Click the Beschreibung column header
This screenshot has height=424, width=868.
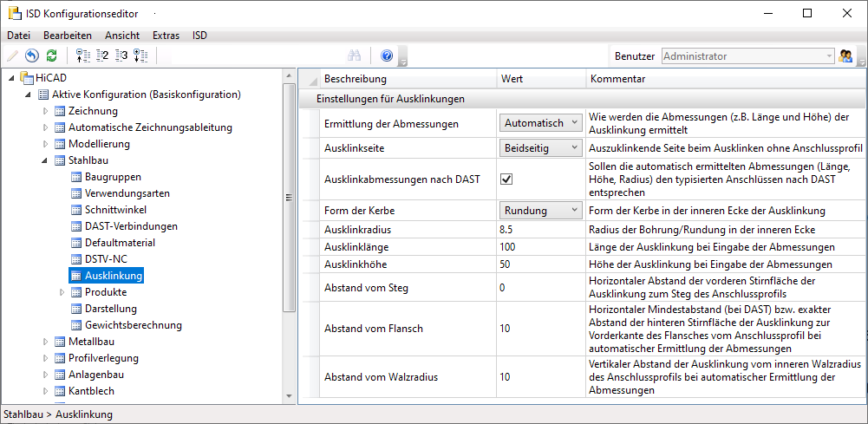pyautogui.click(x=349, y=79)
